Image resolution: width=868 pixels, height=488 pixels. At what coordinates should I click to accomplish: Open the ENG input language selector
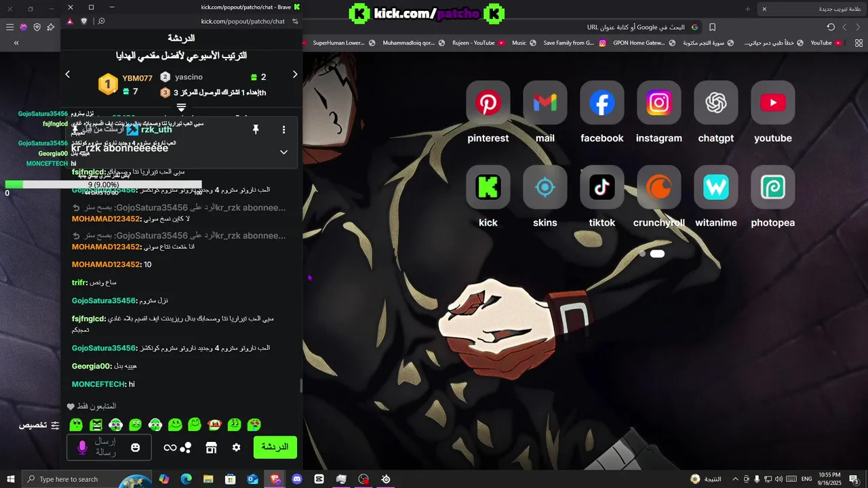pyautogui.click(x=807, y=479)
